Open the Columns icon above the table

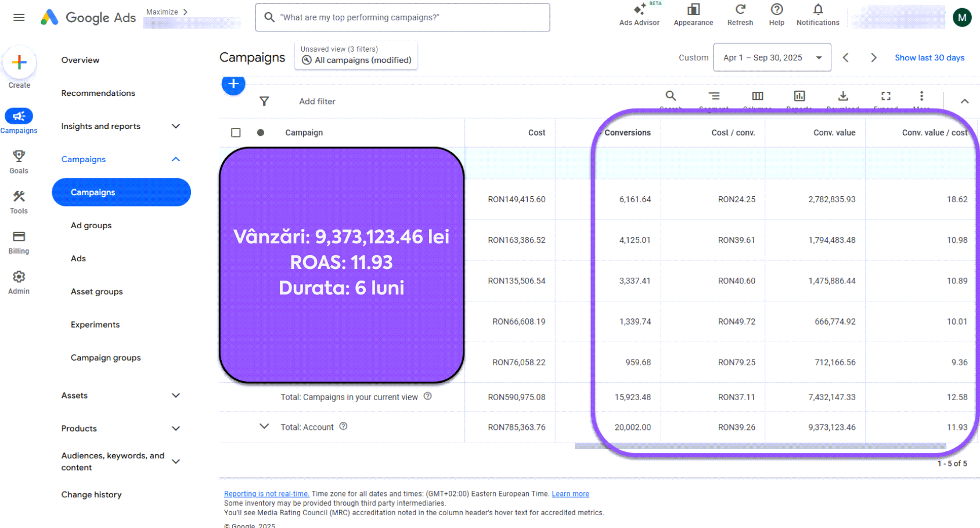click(x=757, y=96)
